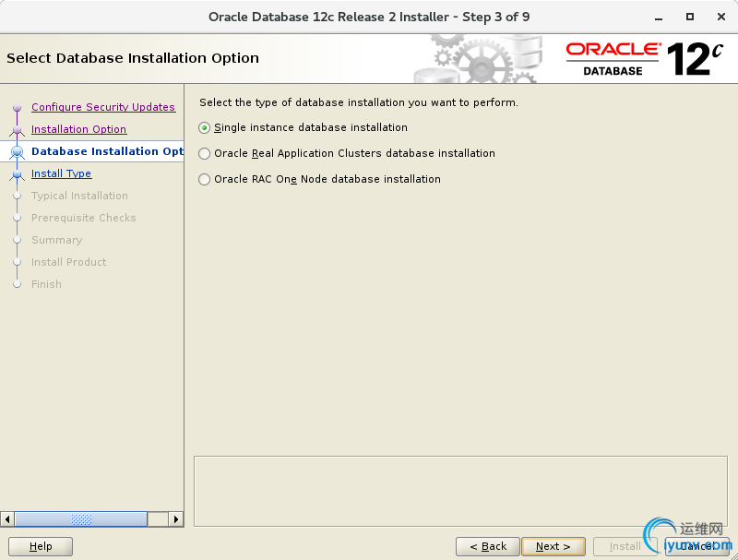The image size is (738, 560).
Task: Go back with the Back button
Action: coord(488,546)
